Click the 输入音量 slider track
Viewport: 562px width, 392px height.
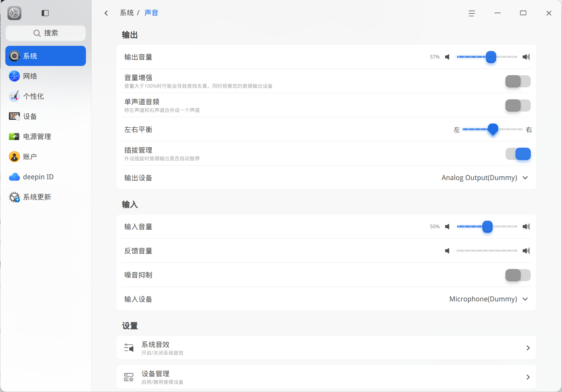487,227
